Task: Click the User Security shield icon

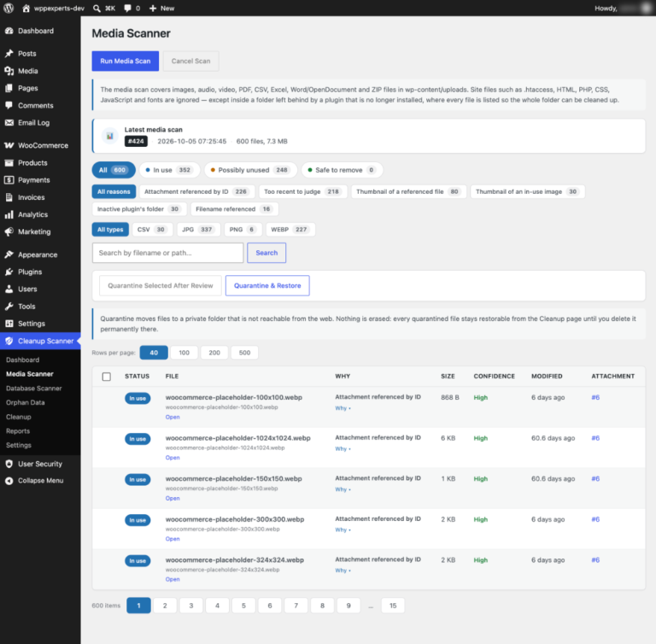Action: point(9,464)
